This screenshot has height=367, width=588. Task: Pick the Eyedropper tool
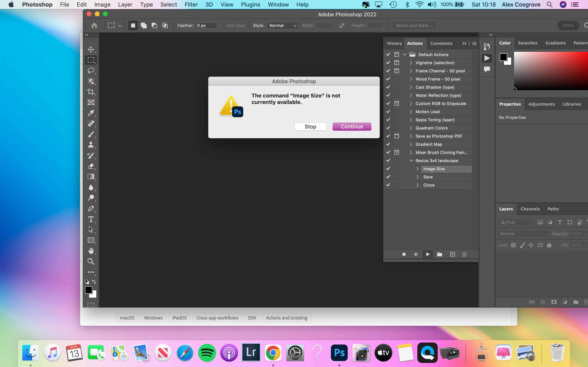(x=91, y=113)
